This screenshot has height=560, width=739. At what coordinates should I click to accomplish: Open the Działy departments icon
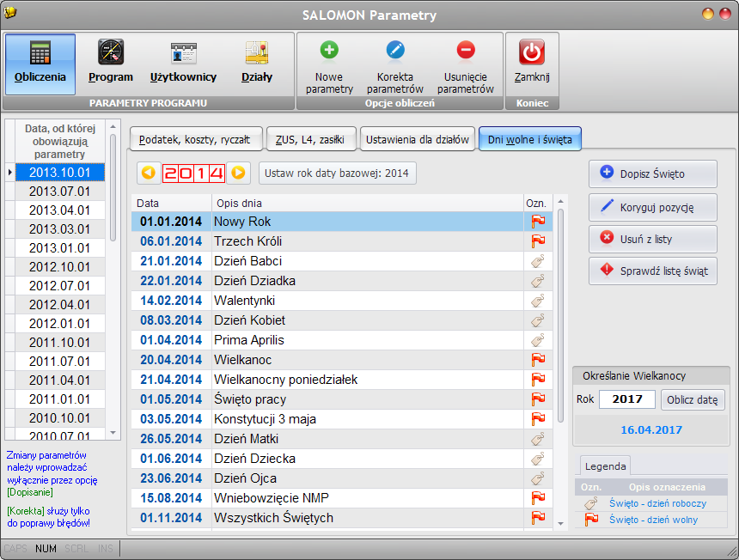coord(257,52)
